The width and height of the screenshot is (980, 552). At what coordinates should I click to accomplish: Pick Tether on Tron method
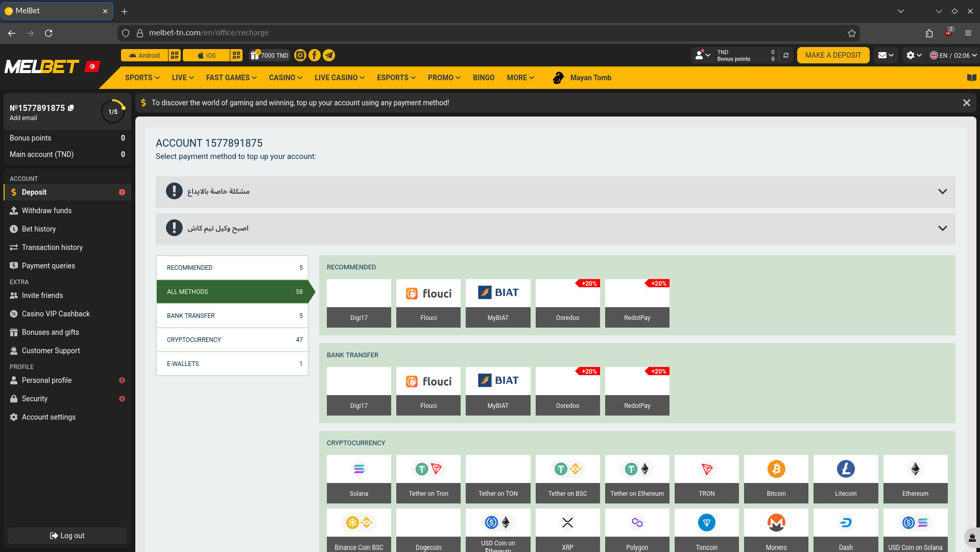pos(428,479)
